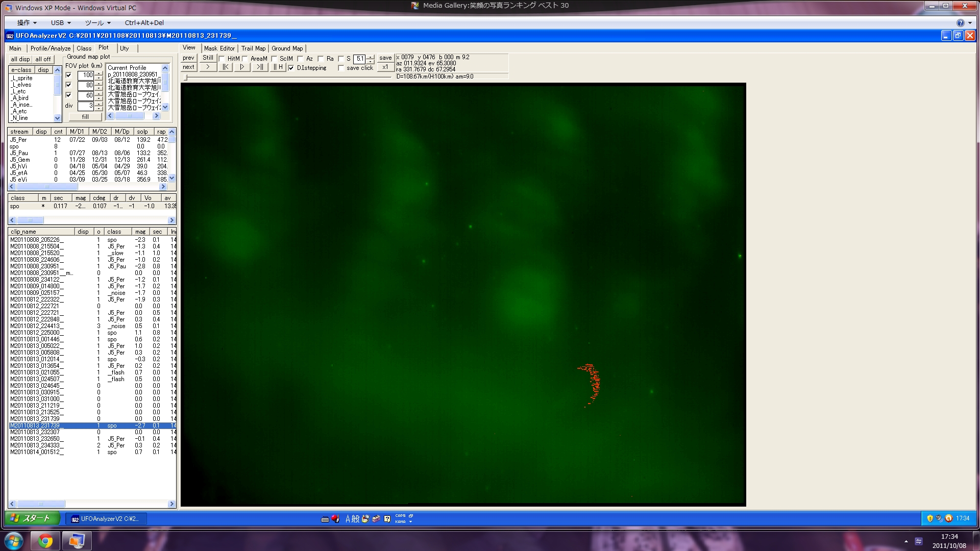Uncheck the D.Istepping checkbox
980x551 pixels.
pyautogui.click(x=291, y=68)
